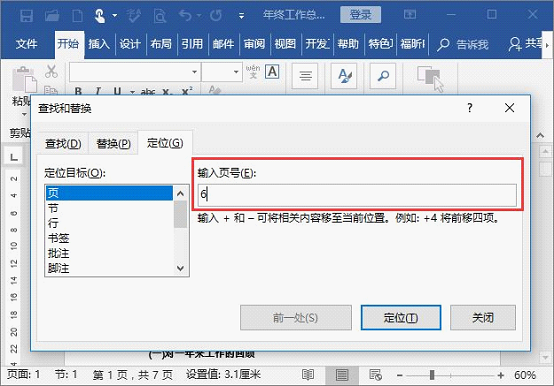Click the Open folder icon in title bar

pos(52,16)
